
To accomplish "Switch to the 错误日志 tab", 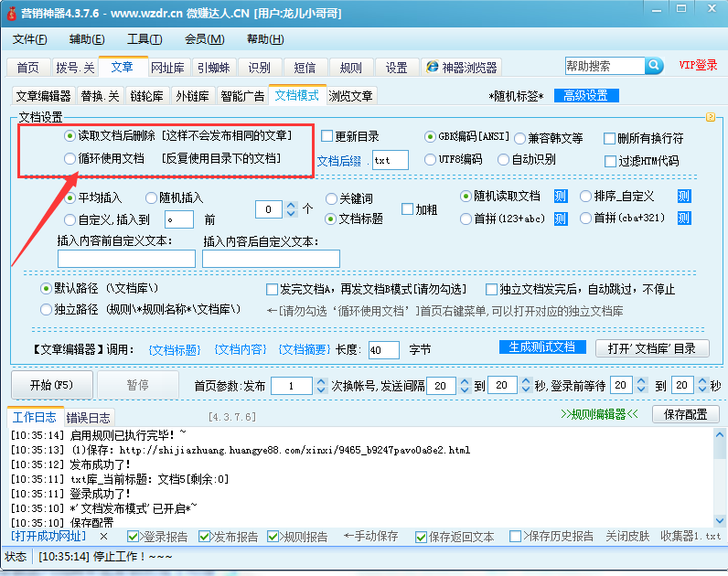I will click(88, 418).
